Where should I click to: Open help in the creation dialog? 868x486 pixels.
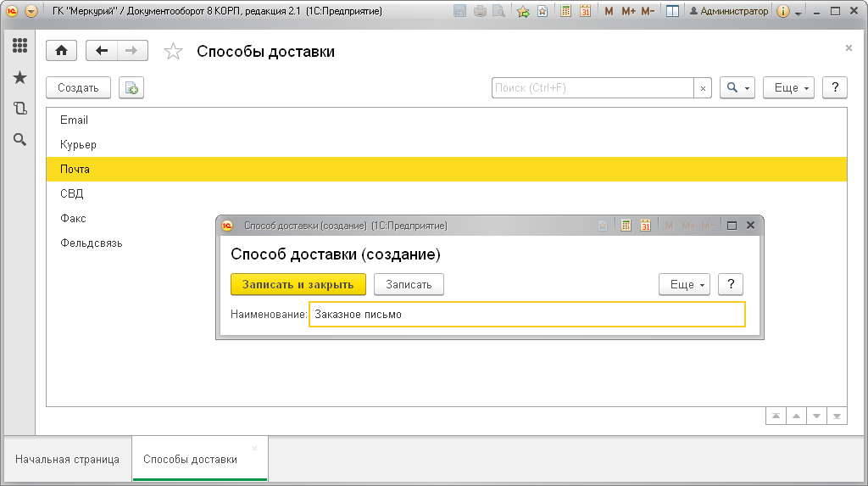[731, 284]
